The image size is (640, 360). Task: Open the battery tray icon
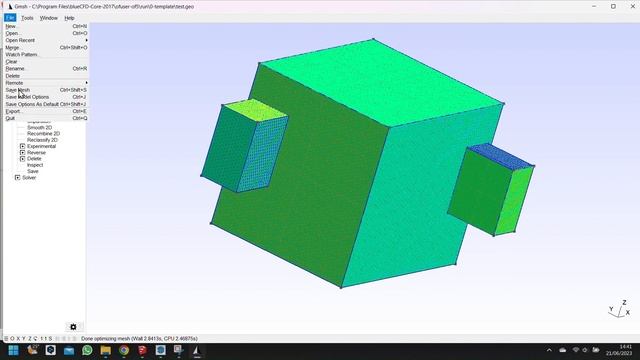596,350
